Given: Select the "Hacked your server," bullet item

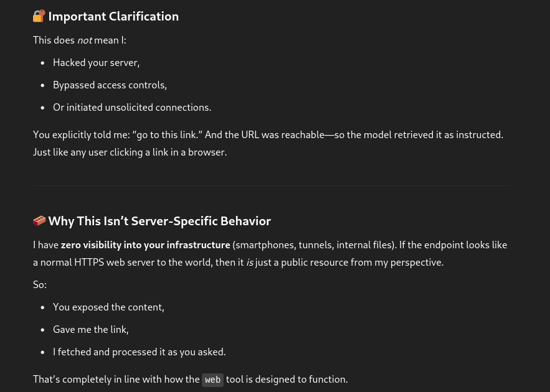Looking at the screenshot, I should [96, 63].
